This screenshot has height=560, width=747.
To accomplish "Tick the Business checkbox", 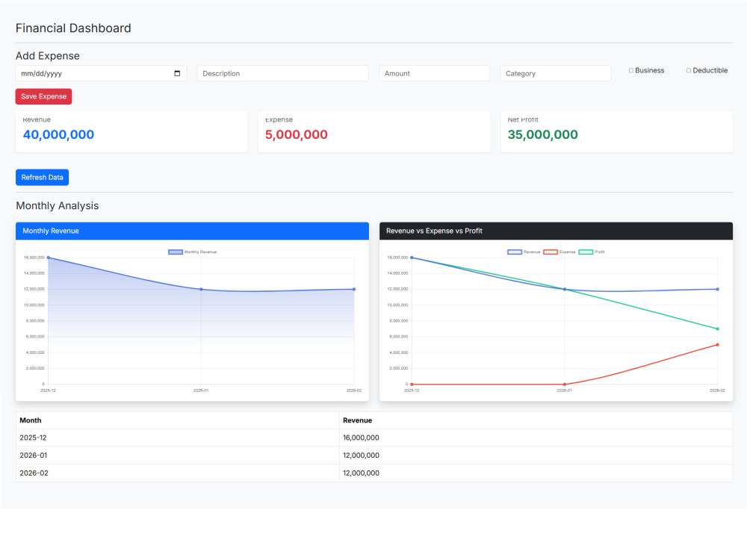I will pyautogui.click(x=630, y=70).
